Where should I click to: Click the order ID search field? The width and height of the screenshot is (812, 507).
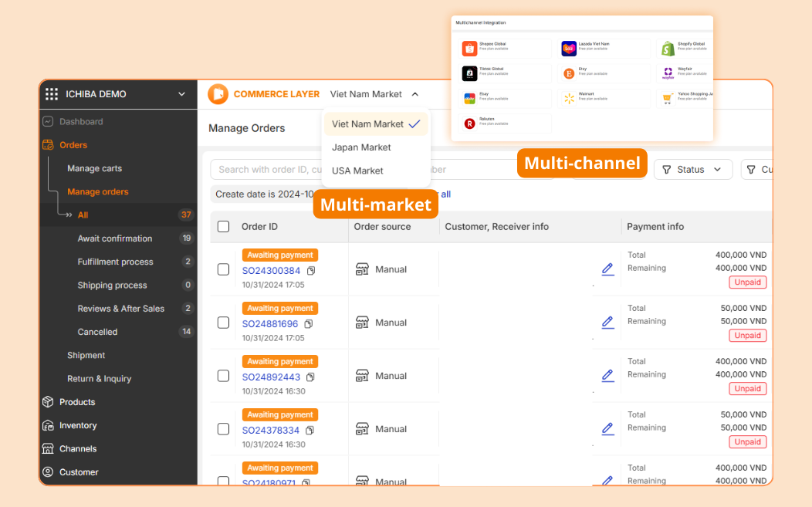[266, 169]
